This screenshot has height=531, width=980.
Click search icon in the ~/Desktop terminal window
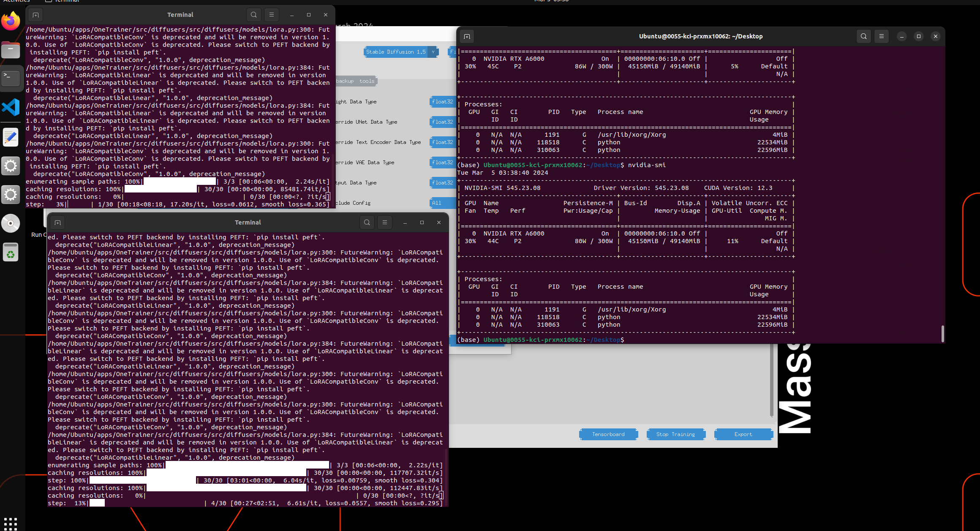864,36
